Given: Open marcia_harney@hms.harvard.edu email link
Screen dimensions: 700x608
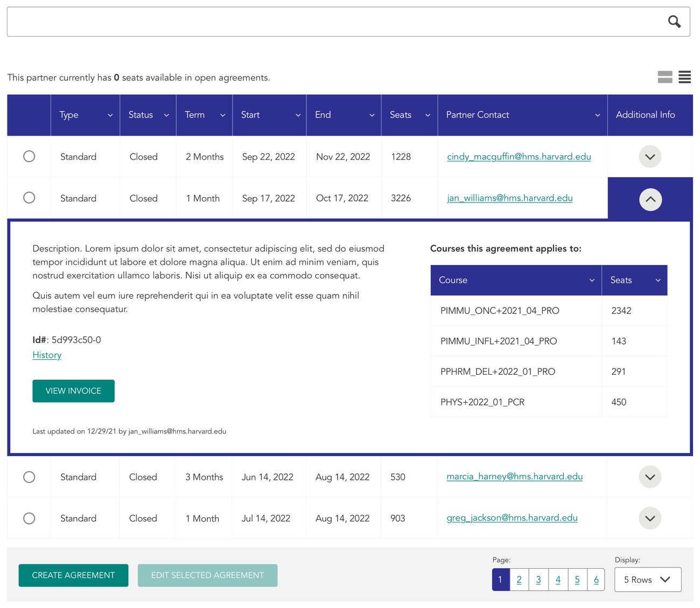Looking at the screenshot, I should (x=515, y=477).
